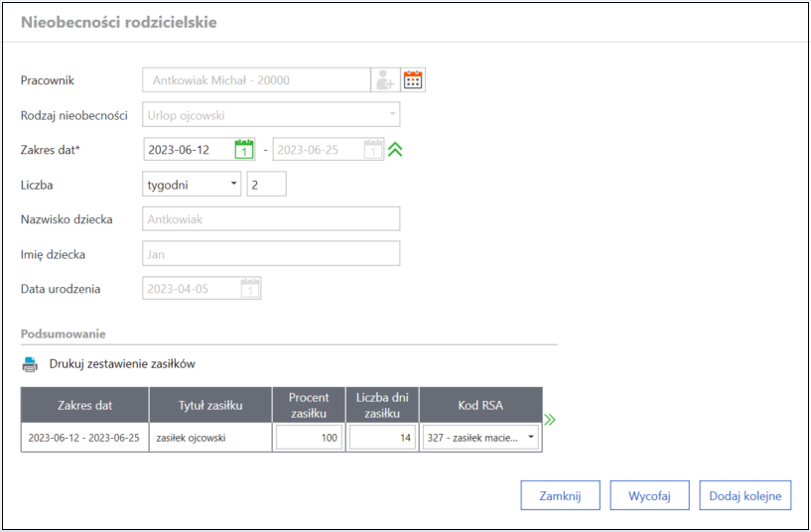Click the cell 2023-06-12 - 2023-06-25
The height and width of the screenshot is (532, 811).
(84, 438)
